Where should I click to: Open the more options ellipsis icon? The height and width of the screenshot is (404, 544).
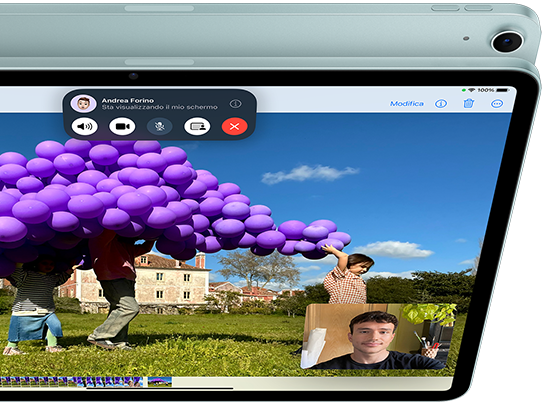coord(497,103)
